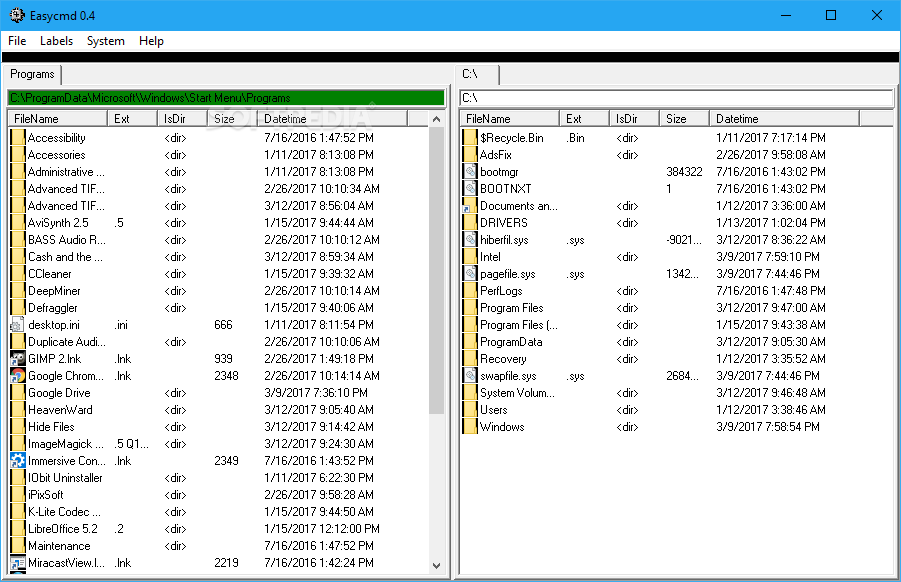Click the Google Drive folder icon

18,393
